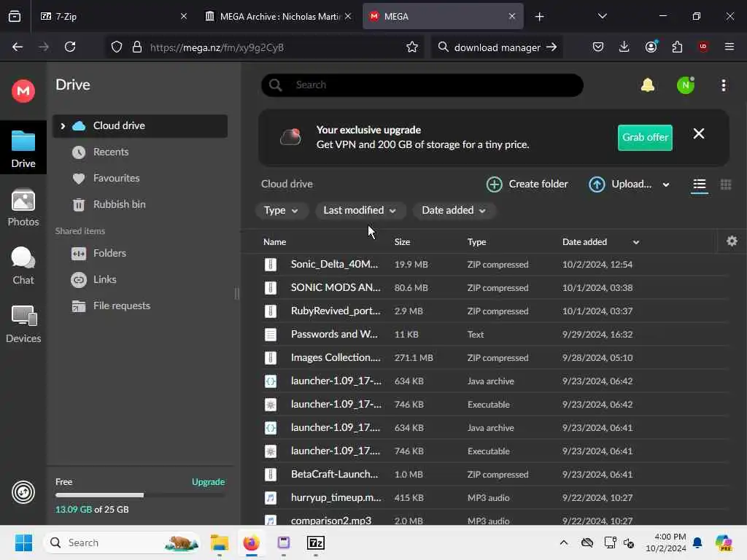Click the MEGA search field
This screenshot has height=560, width=747.
pos(422,85)
